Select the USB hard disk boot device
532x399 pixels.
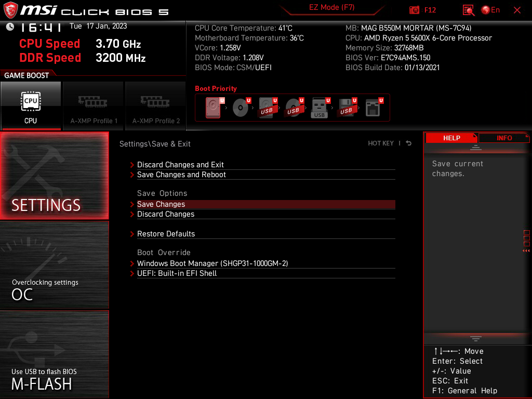pyautogui.click(x=268, y=108)
